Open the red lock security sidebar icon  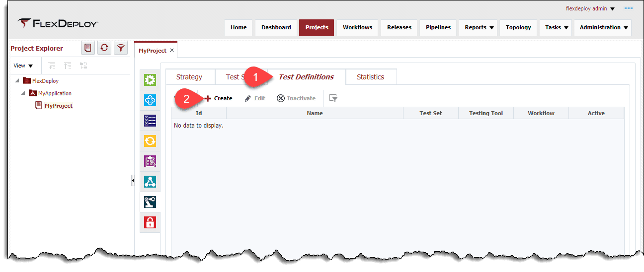[150, 222]
